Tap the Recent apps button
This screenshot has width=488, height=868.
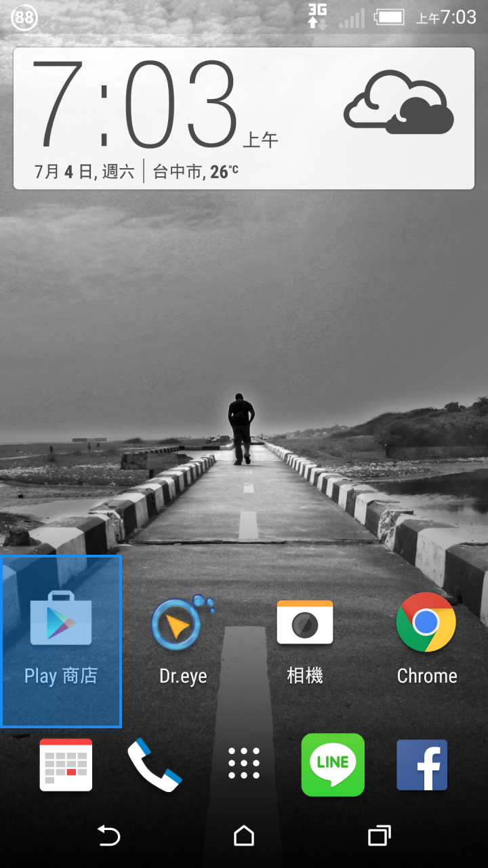coord(380,835)
